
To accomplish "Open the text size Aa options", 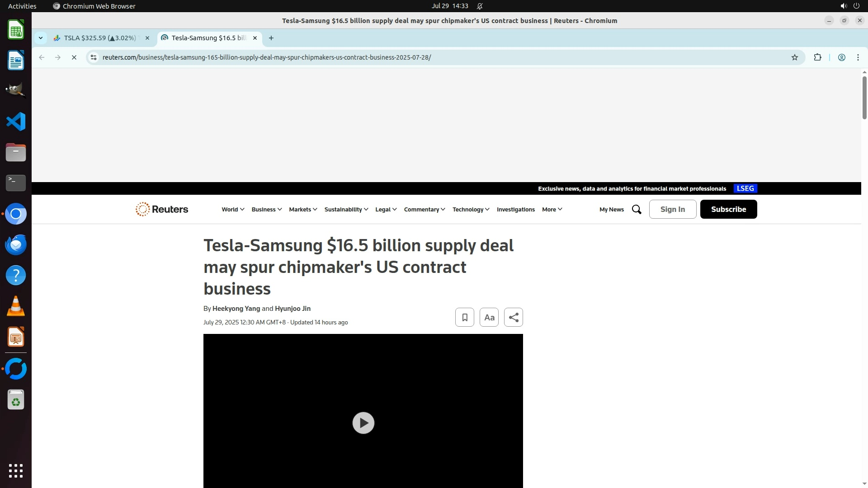I will (489, 317).
